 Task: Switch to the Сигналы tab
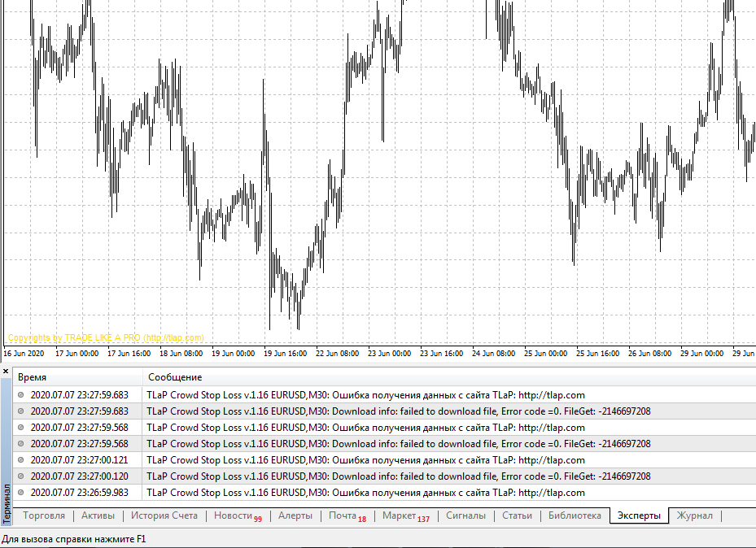(465, 515)
